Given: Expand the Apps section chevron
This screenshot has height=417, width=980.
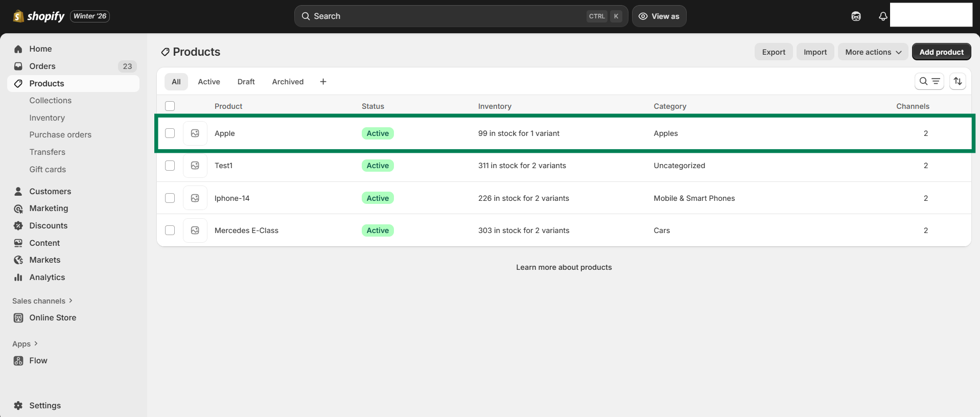Looking at the screenshot, I should coord(36,343).
